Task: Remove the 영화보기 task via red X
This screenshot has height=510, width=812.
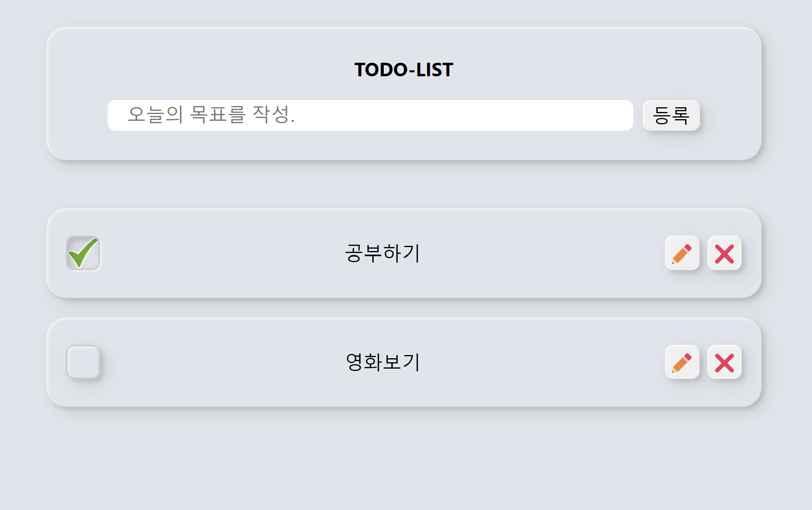Action: tap(724, 362)
